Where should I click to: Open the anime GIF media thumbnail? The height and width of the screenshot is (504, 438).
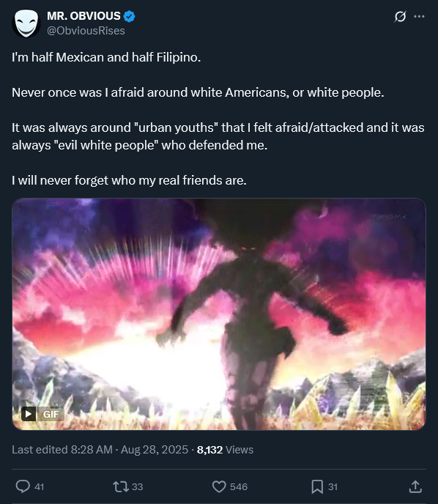tap(219, 314)
